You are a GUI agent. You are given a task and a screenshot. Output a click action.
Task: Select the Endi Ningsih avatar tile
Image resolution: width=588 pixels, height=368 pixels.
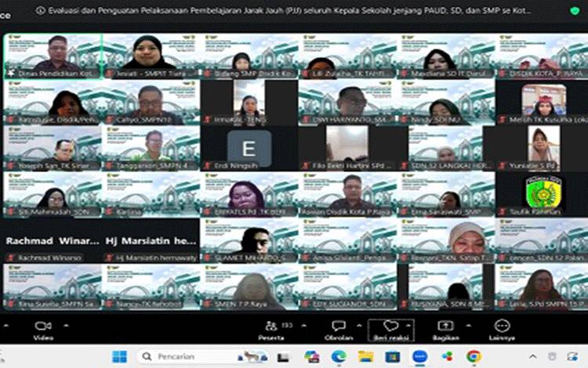tap(249, 148)
